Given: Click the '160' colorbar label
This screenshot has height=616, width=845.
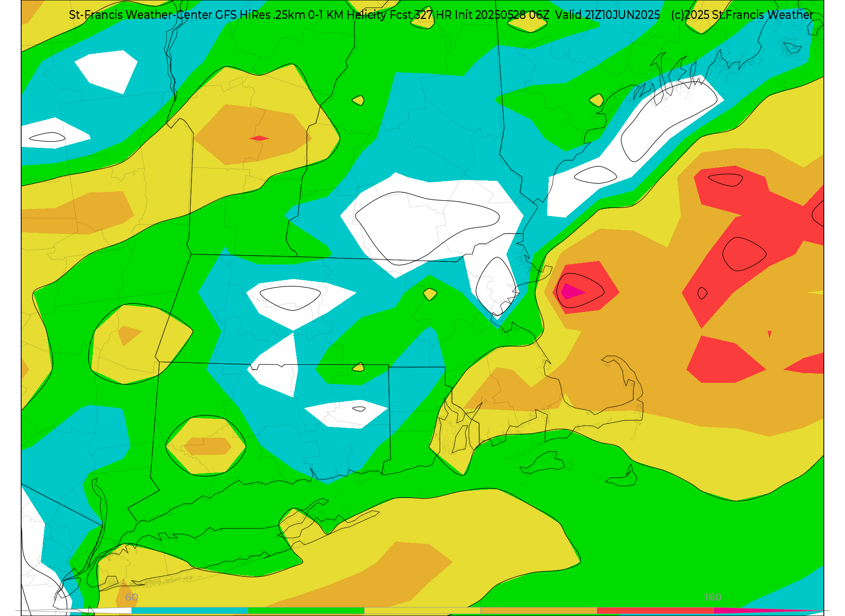Looking at the screenshot, I should [713, 597].
